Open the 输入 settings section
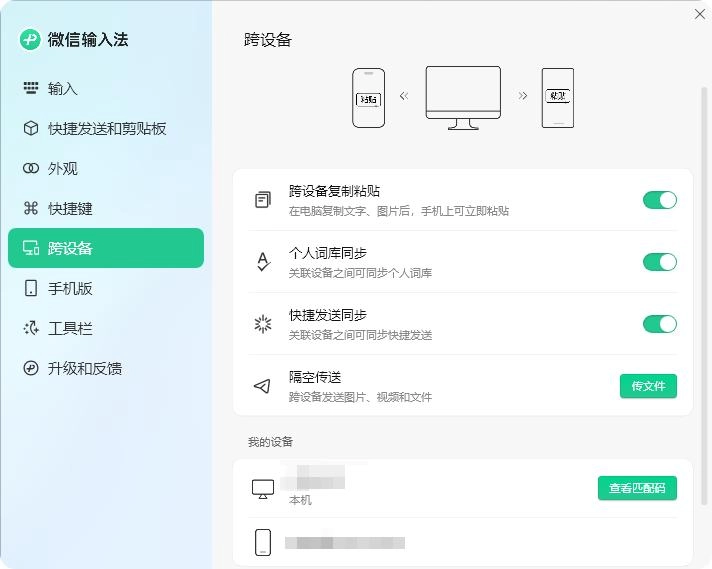This screenshot has width=712, height=569. pos(106,88)
